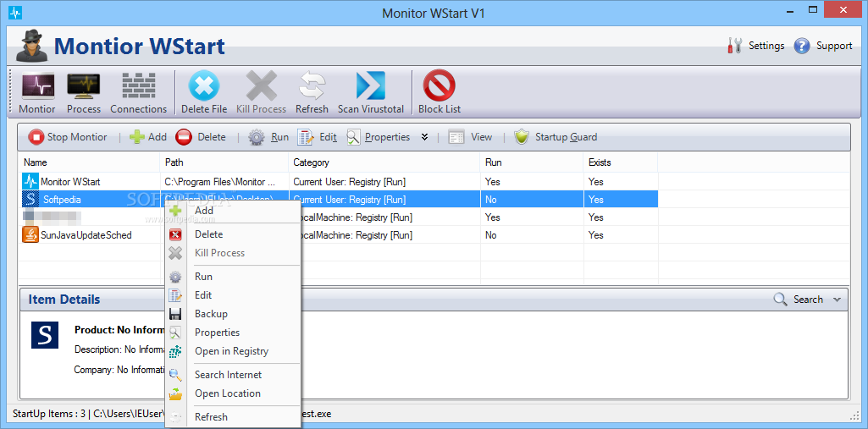Choose Delete from the context menu
This screenshot has width=868, height=429.
click(x=233, y=234)
